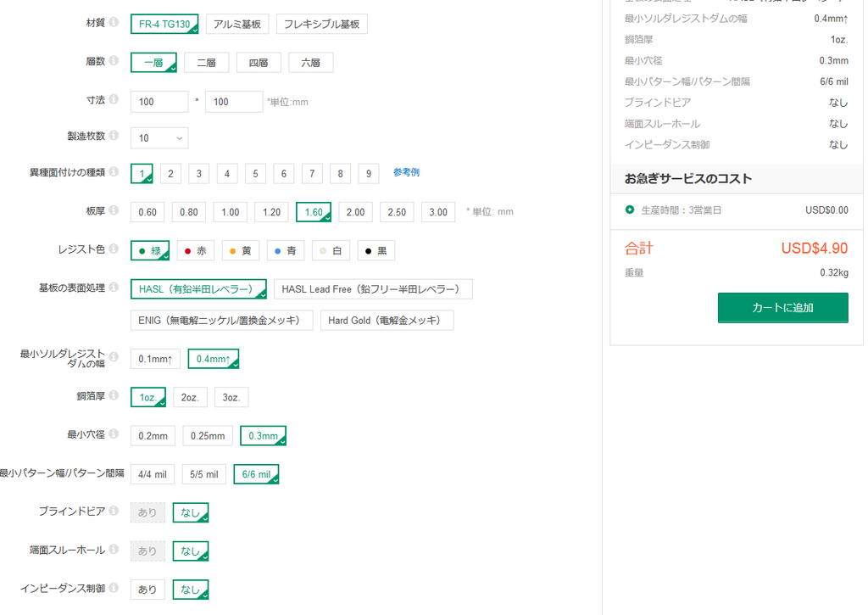
Task: Click the info icon next to 基板の表面処理
Action: (116, 288)
